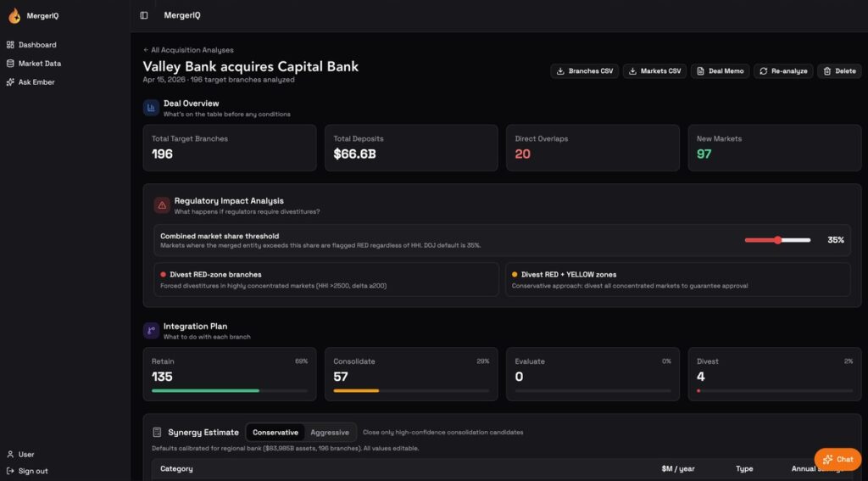Open Market Data in the sidebar
Image resolution: width=868 pixels, height=481 pixels.
[x=39, y=64]
